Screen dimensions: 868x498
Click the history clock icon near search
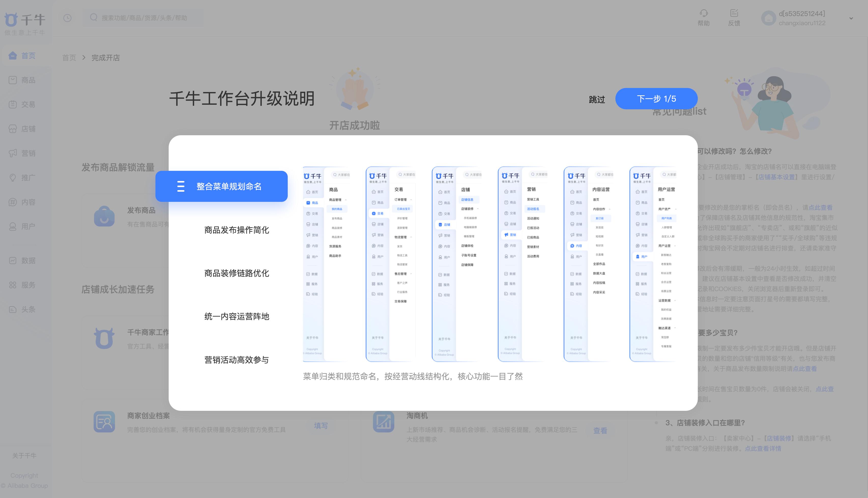(67, 18)
